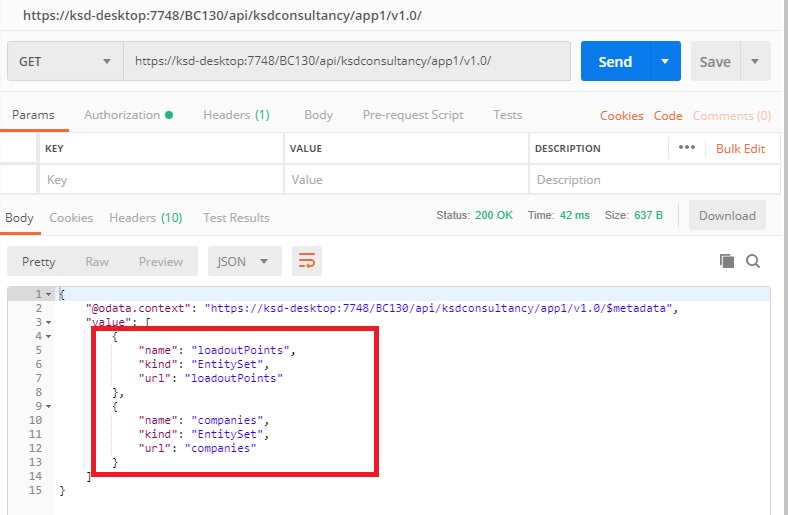This screenshot has width=788, height=515.
Task: Click the Send button
Action: 615,61
